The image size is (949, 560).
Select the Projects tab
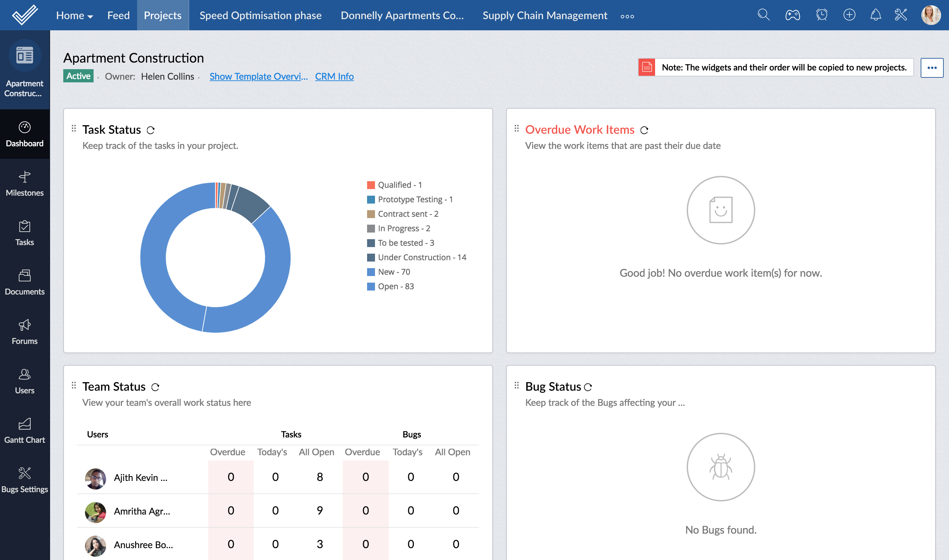tap(161, 15)
